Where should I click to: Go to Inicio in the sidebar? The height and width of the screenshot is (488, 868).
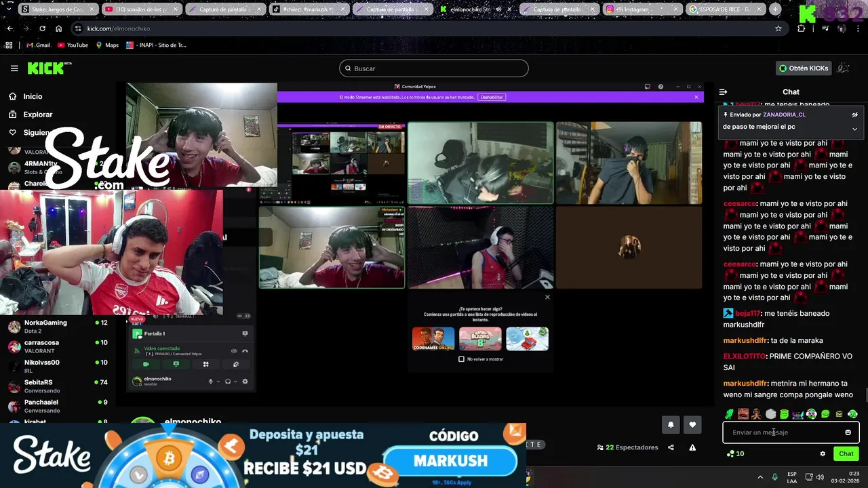click(x=26, y=96)
